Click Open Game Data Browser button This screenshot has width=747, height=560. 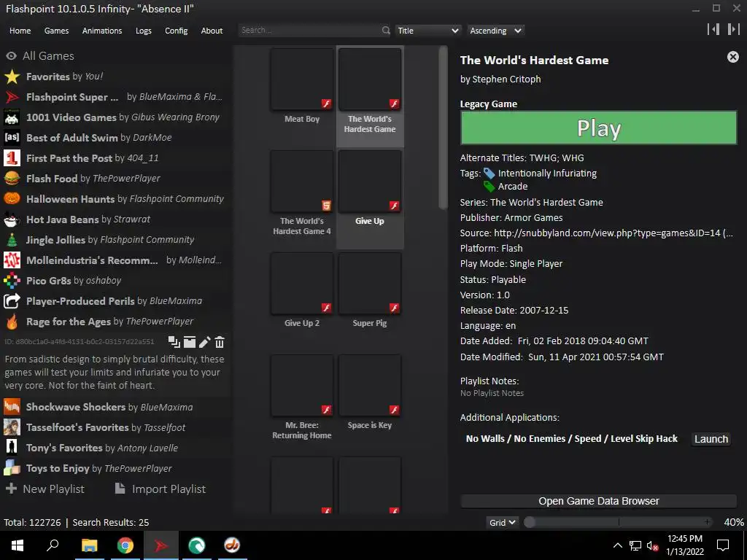[598, 501]
